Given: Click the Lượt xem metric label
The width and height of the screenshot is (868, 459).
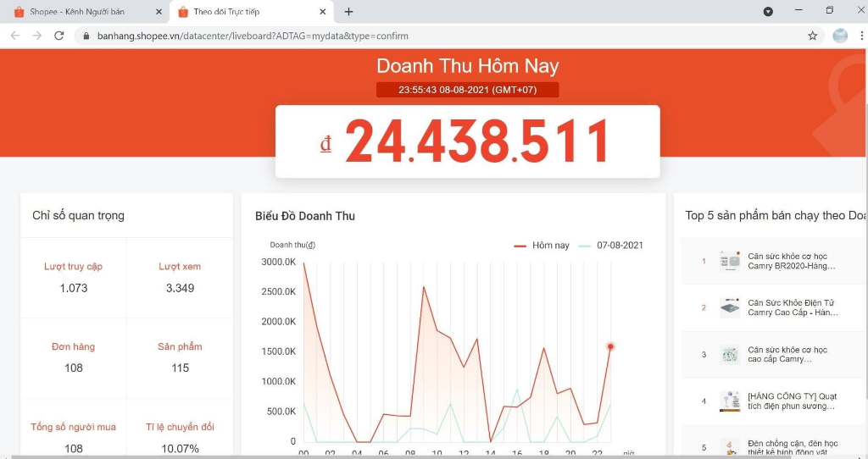Looking at the screenshot, I should coord(180,267).
